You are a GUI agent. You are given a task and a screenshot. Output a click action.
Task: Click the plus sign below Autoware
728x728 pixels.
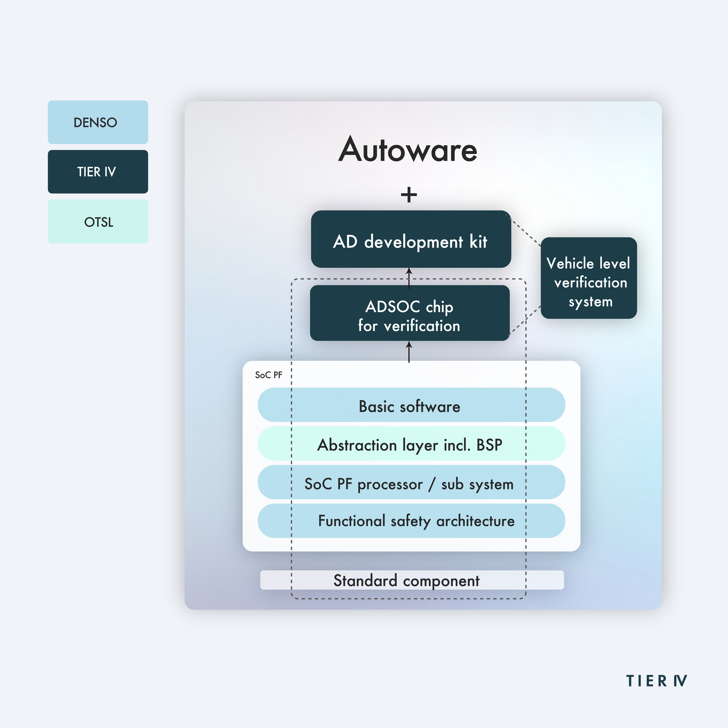click(x=409, y=195)
